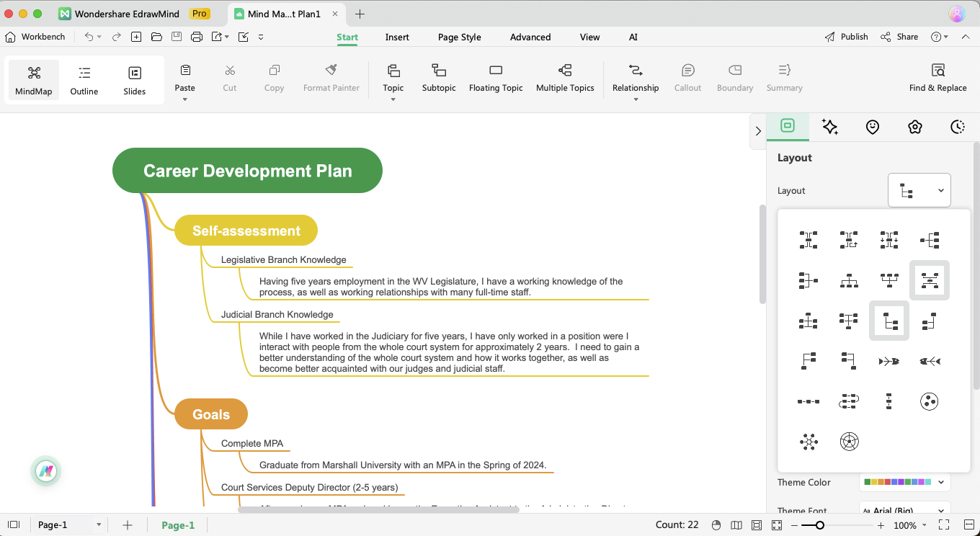Toggle the sidebar panel in status bar

click(14, 525)
